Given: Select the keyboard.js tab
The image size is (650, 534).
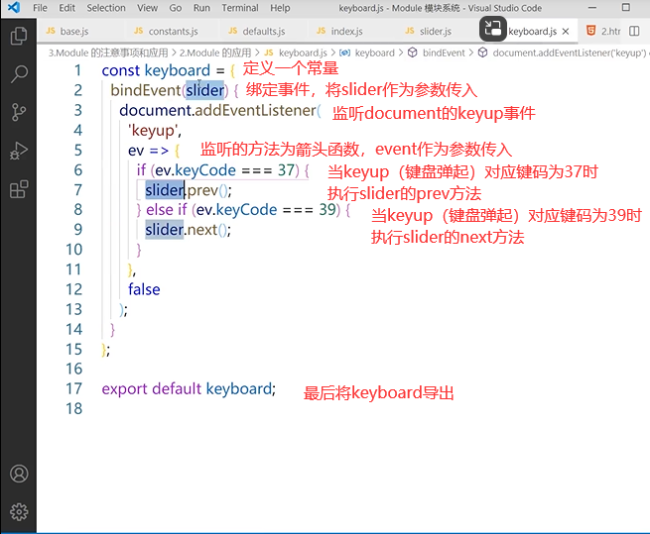Looking at the screenshot, I should coord(532,32).
